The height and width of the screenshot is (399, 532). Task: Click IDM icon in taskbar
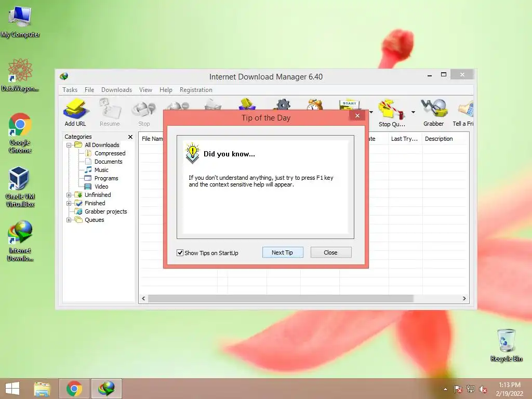[107, 389]
